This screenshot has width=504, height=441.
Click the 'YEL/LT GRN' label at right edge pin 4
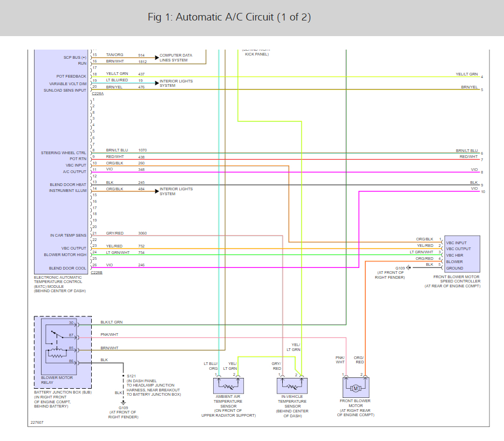point(467,74)
